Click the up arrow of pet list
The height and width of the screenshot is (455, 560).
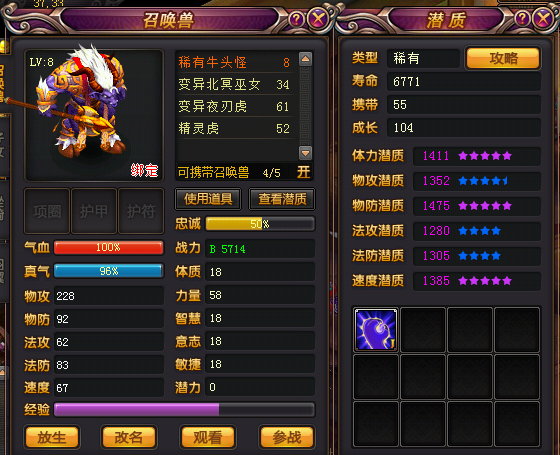click(x=306, y=59)
